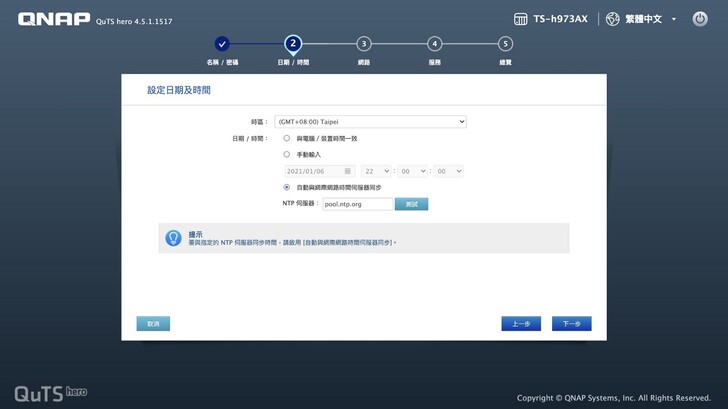Click the NTP test button

click(411, 204)
